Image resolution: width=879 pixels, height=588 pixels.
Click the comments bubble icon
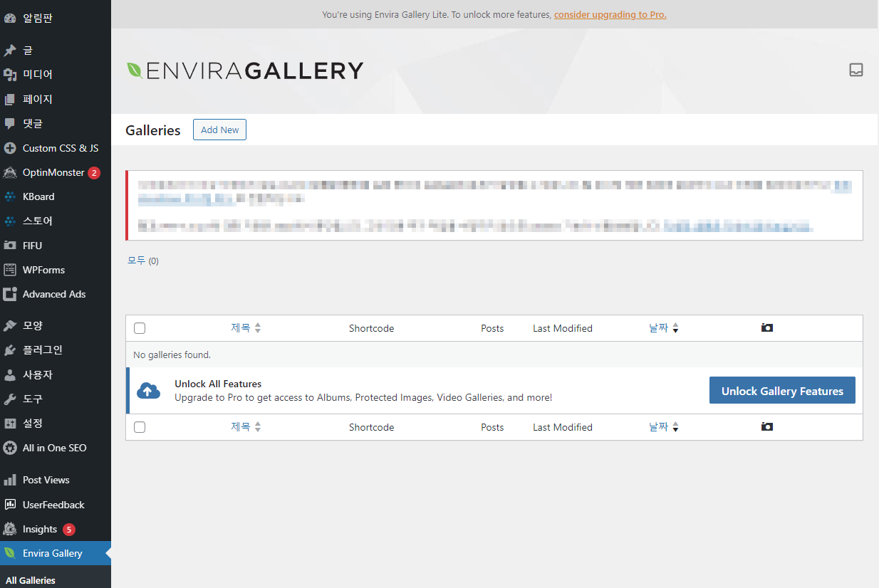(x=10, y=123)
